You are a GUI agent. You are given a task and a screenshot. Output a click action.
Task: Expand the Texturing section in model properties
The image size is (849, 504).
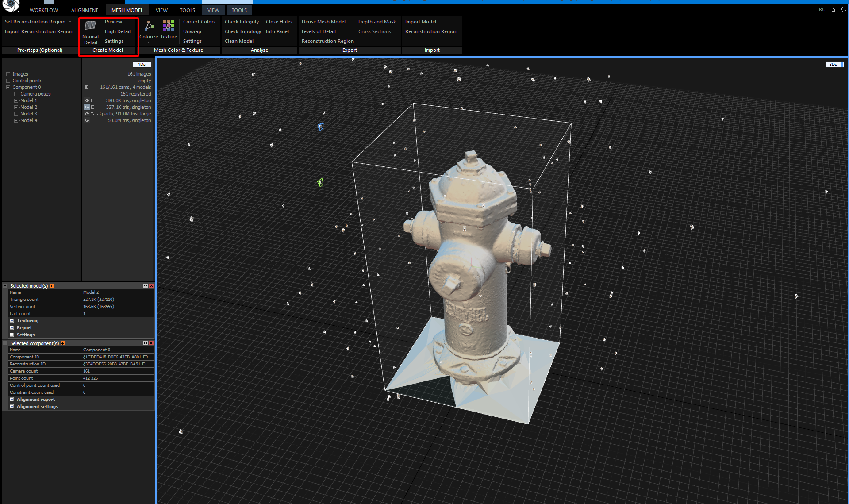coord(12,321)
